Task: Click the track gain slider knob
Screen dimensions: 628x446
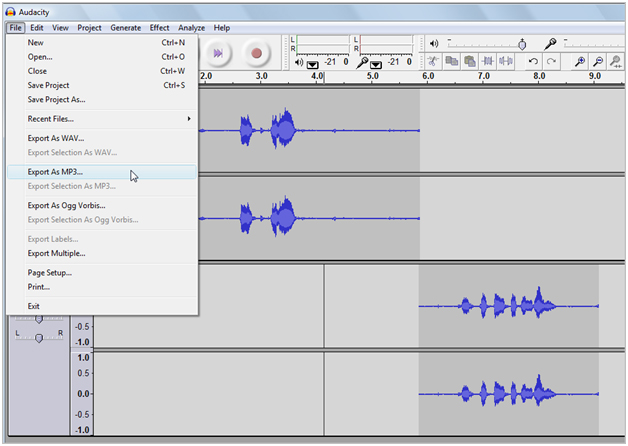Action: pyautogui.click(x=39, y=319)
